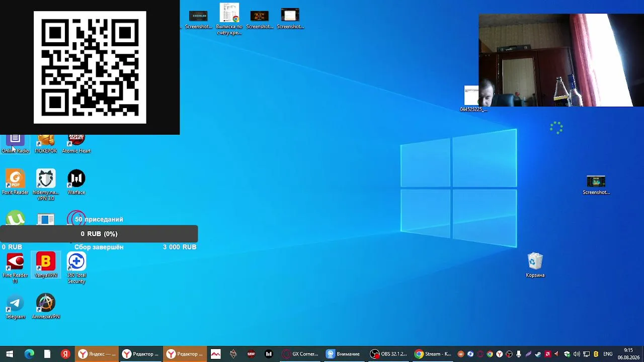Open the Telegram desktop shortcut

tap(15, 307)
